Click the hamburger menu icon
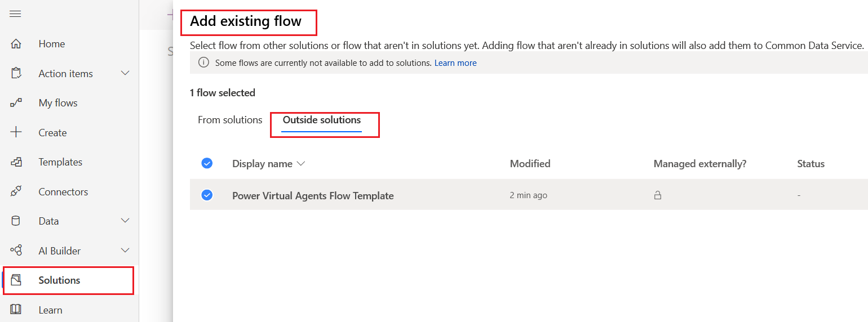 tap(15, 14)
